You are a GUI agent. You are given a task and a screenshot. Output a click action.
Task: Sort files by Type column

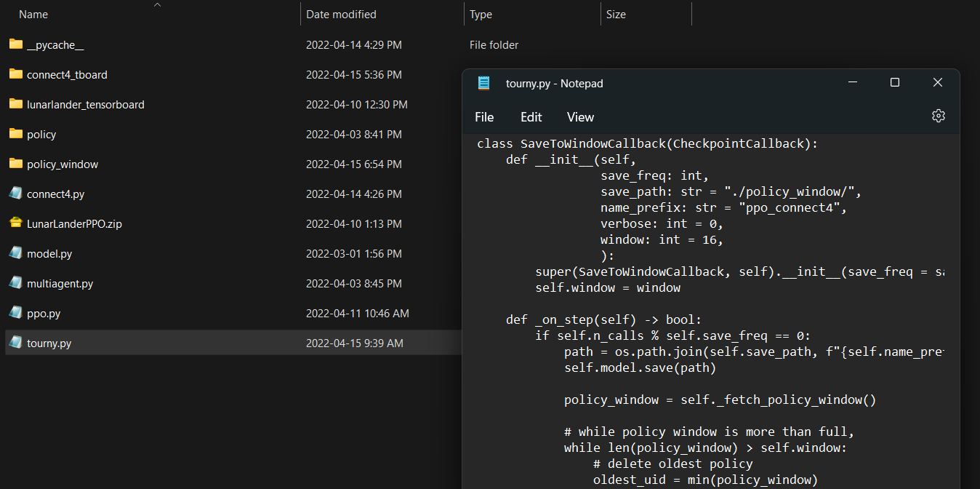coord(481,15)
